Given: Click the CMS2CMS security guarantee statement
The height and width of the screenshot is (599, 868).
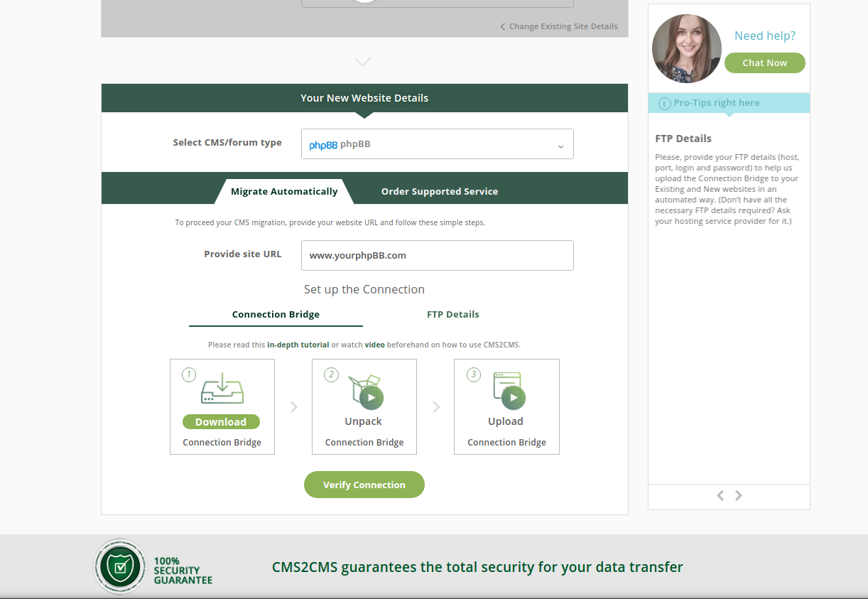Looking at the screenshot, I should click(x=477, y=567).
